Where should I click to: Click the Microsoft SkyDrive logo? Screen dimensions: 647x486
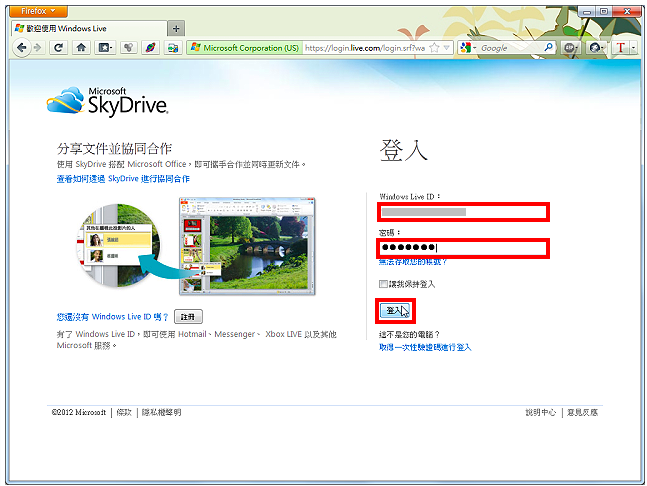pos(107,101)
